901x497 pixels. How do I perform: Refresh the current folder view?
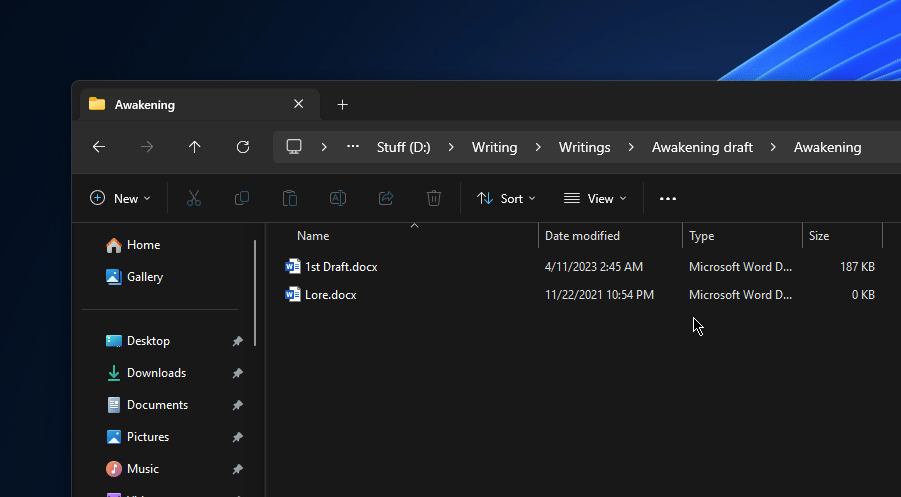coord(243,147)
